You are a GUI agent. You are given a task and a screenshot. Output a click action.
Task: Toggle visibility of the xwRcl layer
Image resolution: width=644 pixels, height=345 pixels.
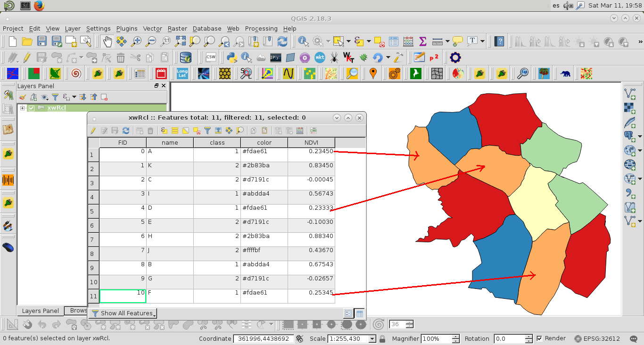(x=31, y=107)
